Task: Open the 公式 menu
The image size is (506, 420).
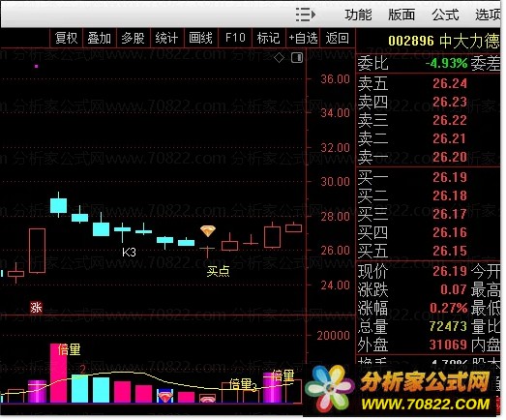Action: tap(445, 15)
